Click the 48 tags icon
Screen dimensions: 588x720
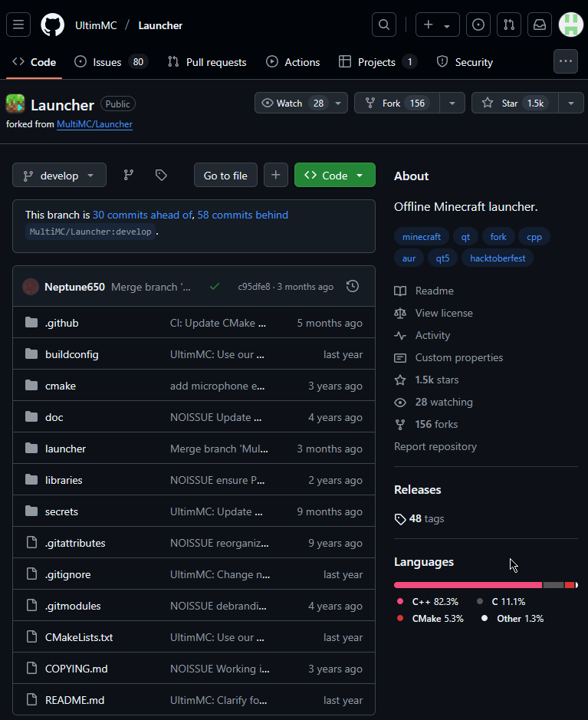click(x=400, y=519)
